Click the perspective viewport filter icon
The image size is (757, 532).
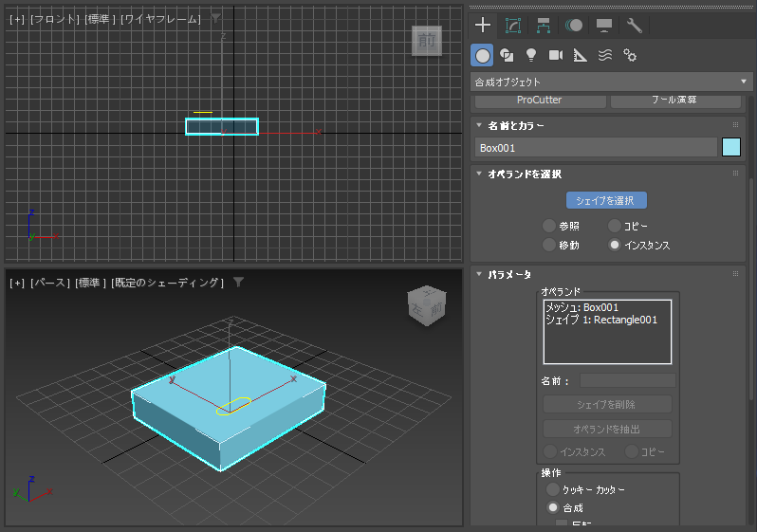[238, 283]
